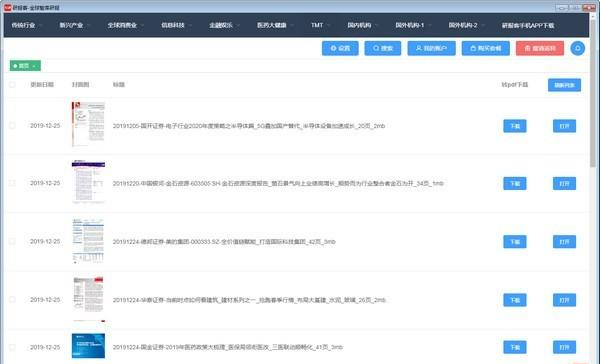600x364 pixels.
Task: Open the notification bell
Action: pos(577,48)
